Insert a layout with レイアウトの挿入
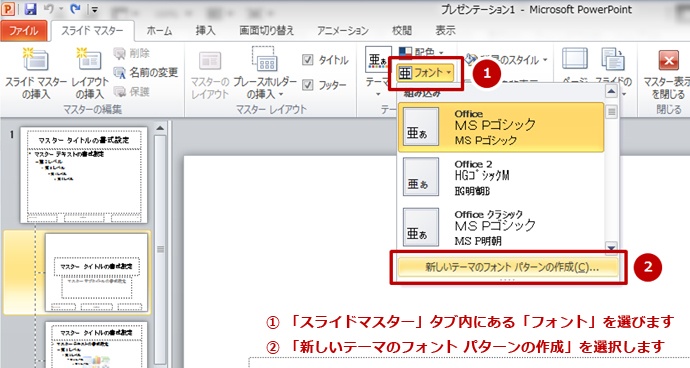This screenshot has width=690, height=368. (91, 73)
